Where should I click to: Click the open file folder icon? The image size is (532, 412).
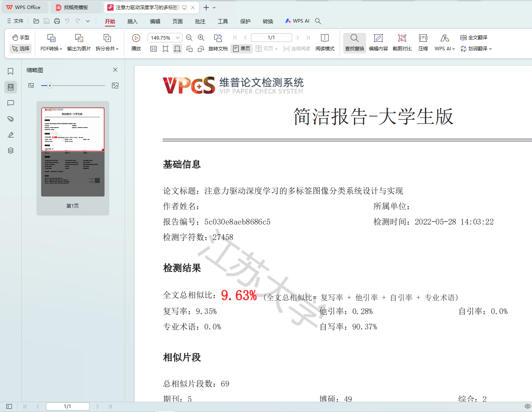click(36, 21)
